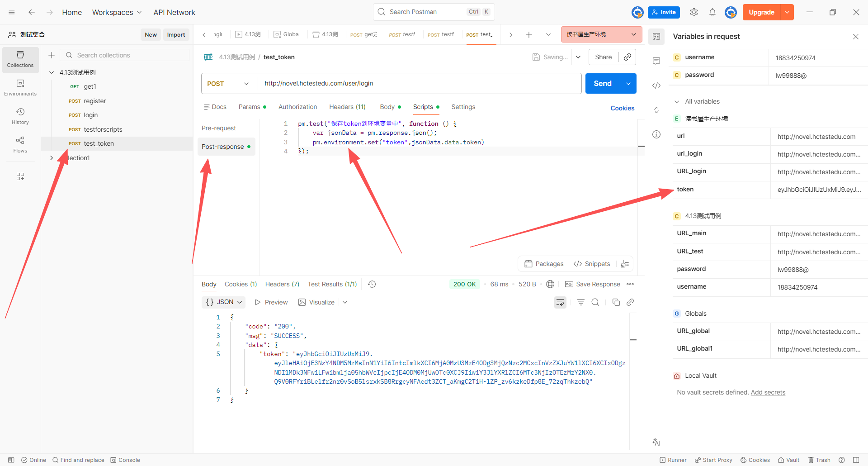
Task: Click the plus icon to create a collection
Action: [52, 55]
